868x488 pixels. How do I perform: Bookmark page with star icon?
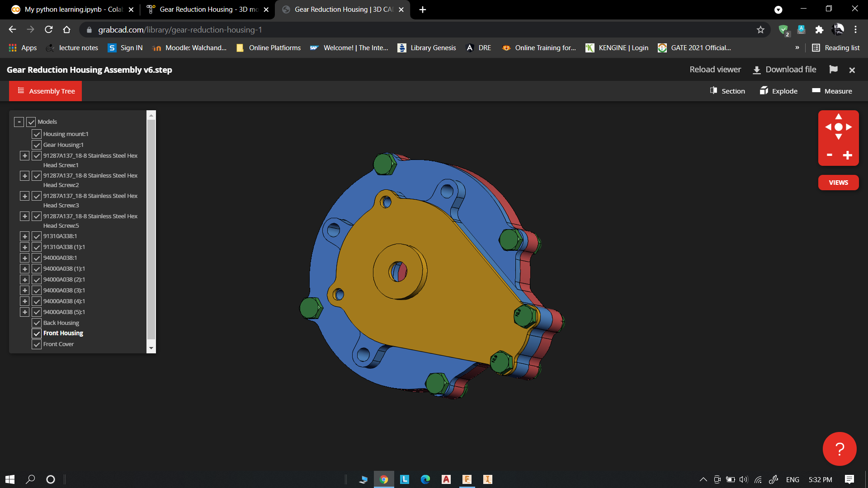(760, 30)
